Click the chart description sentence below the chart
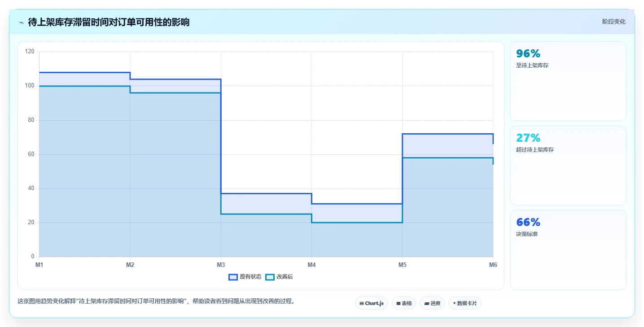This screenshot has width=644, height=327. pyautogui.click(x=157, y=301)
